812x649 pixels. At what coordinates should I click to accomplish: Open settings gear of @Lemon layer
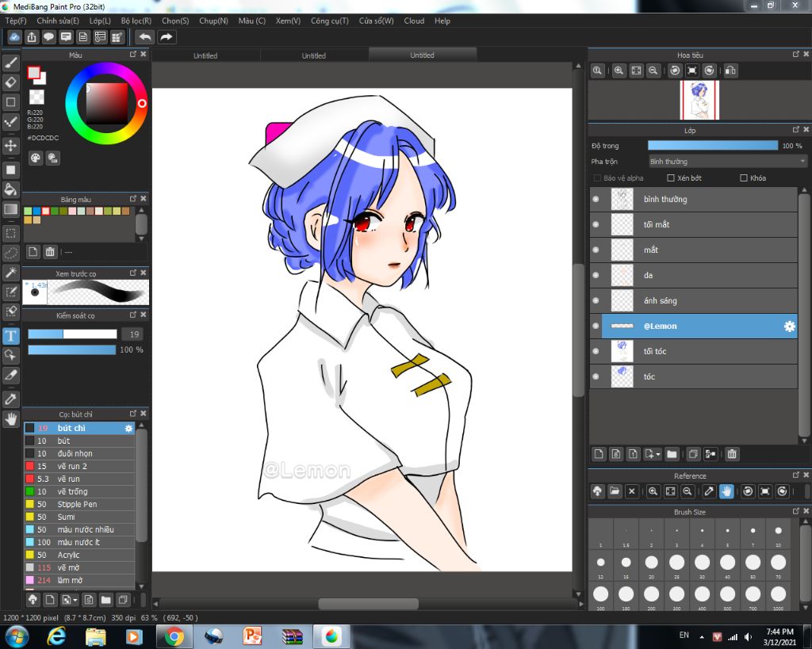pyautogui.click(x=789, y=326)
